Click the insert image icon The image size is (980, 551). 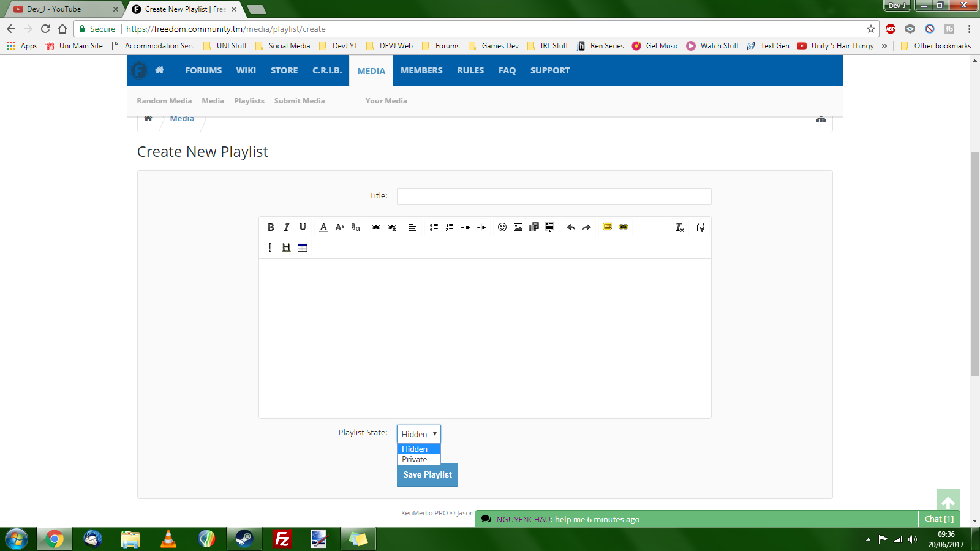coord(518,227)
